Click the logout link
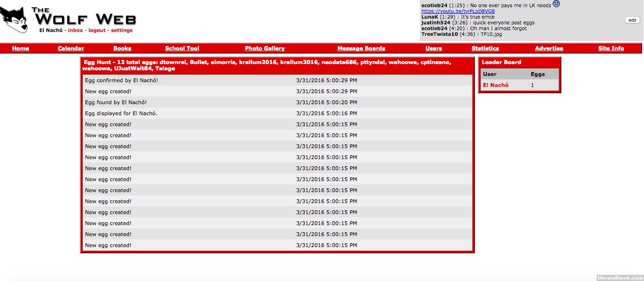The image size is (644, 281). tap(97, 31)
